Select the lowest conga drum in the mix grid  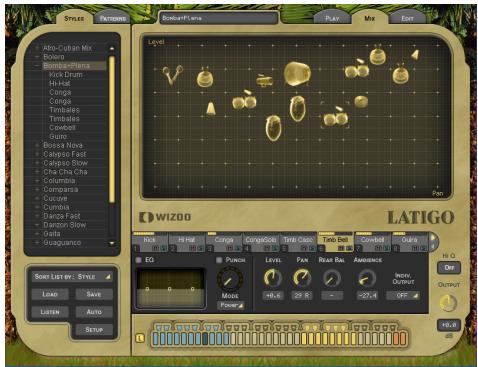pyautogui.click(x=273, y=128)
